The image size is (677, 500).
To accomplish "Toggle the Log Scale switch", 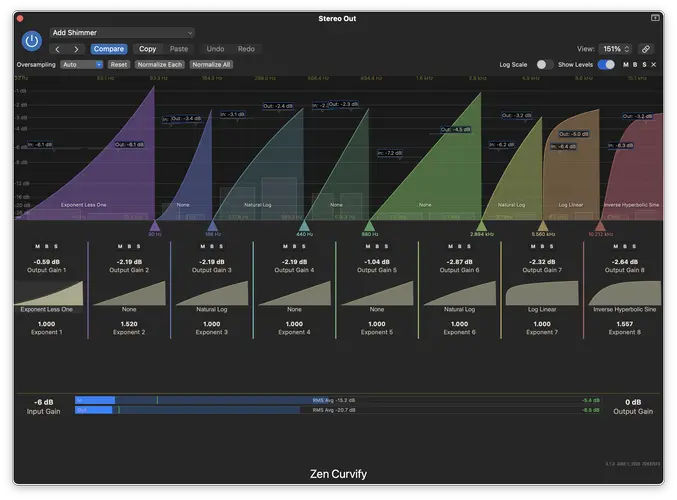I will click(544, 64).
